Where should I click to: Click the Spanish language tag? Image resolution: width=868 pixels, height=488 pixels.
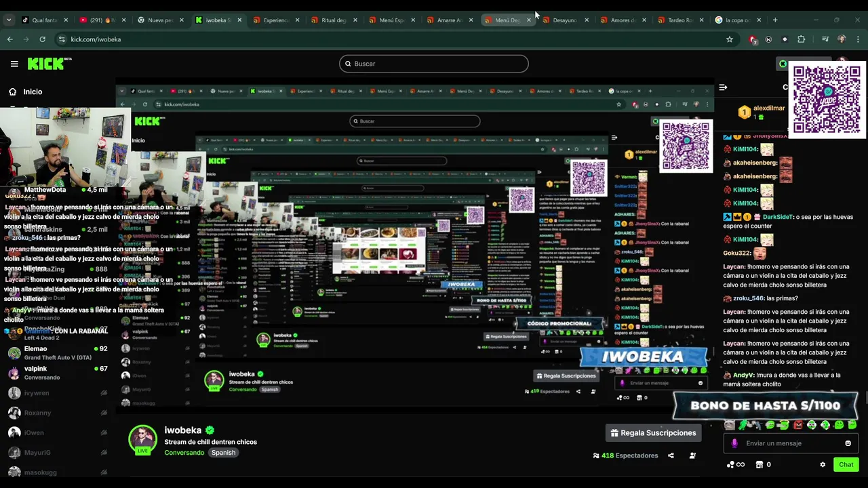tap(223, 453)
